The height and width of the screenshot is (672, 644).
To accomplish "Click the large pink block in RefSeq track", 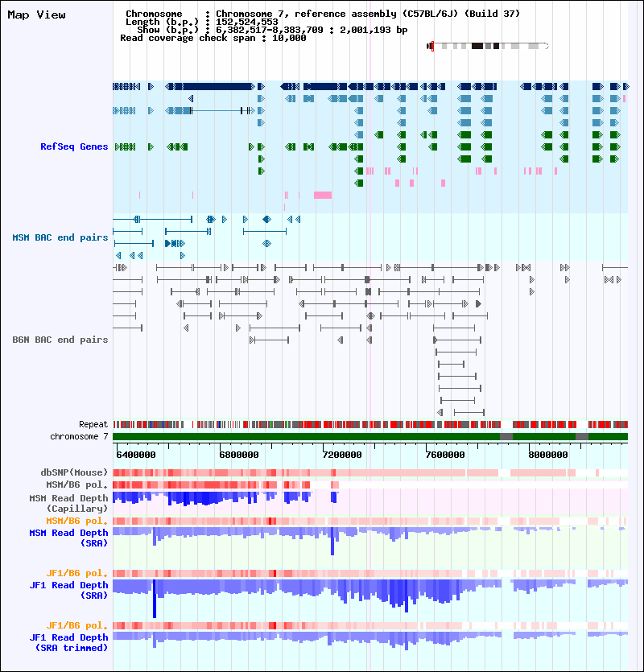I will (323, 195).
